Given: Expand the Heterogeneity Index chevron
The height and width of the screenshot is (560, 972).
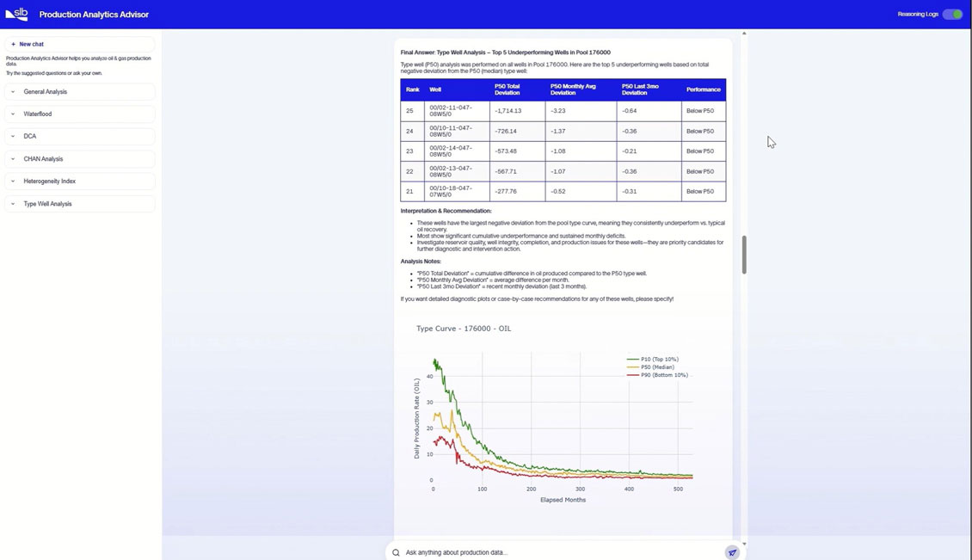Looking at the screenshot, I should [13, 182].
